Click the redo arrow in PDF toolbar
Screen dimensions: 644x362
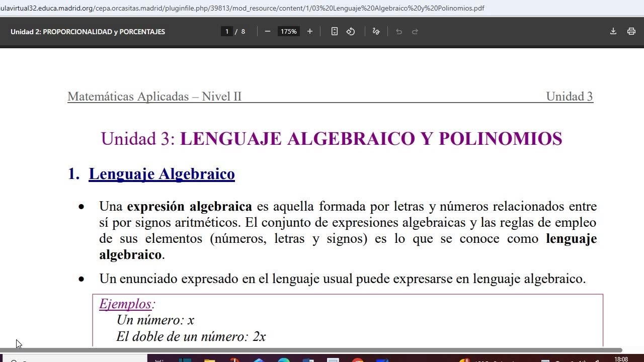[x=415, y=31]
